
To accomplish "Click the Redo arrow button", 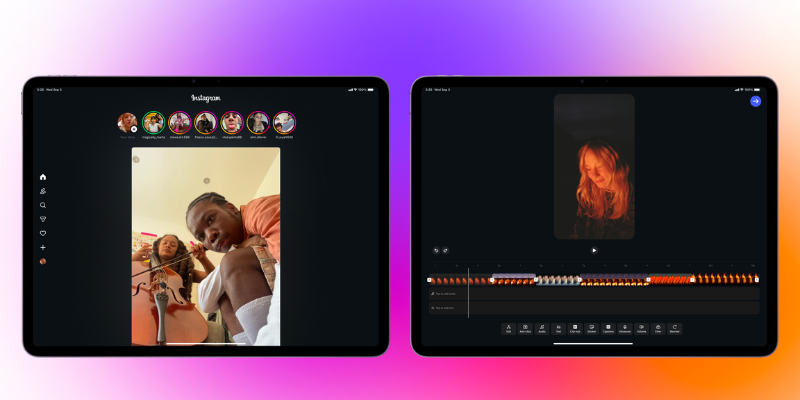I will point(445,250).
